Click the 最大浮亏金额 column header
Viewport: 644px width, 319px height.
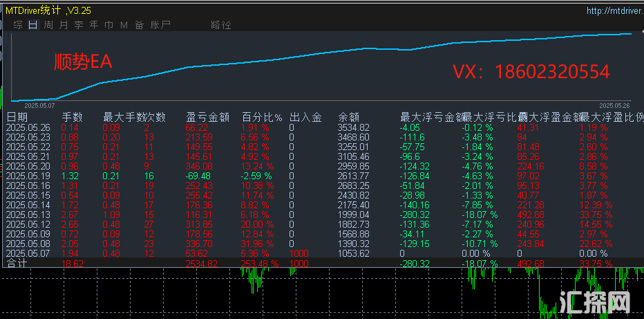(431, 118)
